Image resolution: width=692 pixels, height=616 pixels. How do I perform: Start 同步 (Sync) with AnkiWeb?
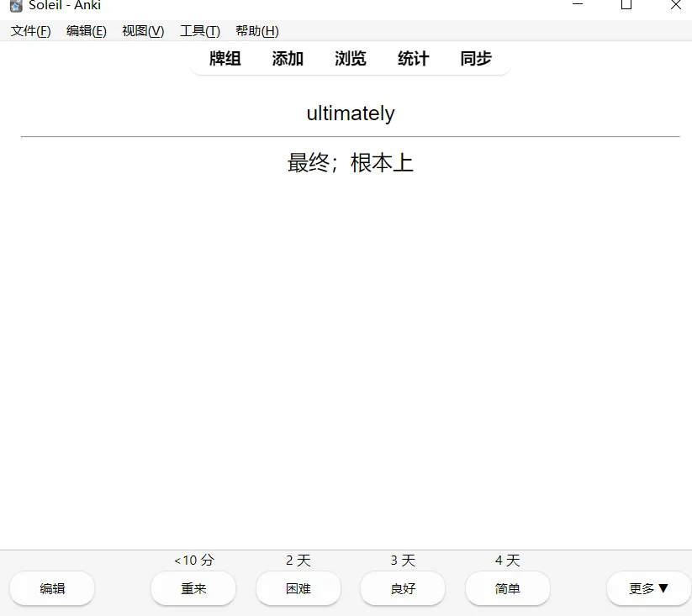coord(476,59)
